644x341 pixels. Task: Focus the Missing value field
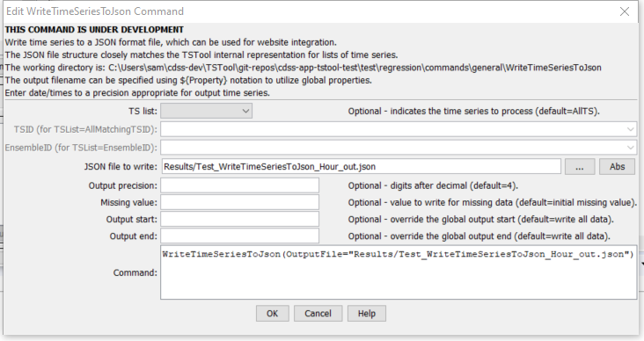(x=240, y=202)
